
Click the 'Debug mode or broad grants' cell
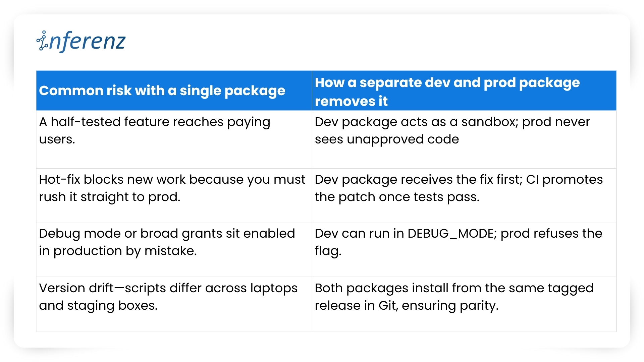coord(174,249)
